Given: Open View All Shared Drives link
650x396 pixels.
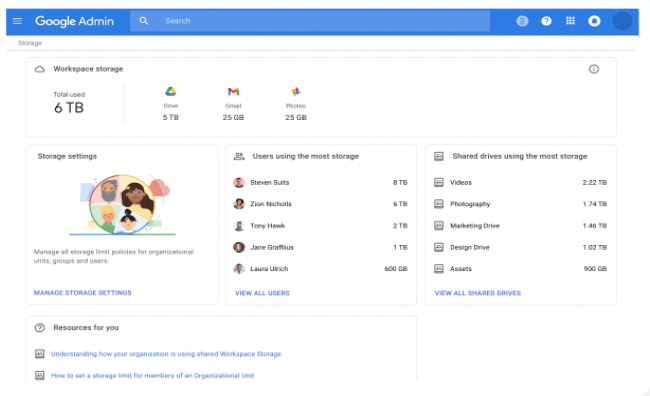Looking at the screenshot, I should coord(478,293).
